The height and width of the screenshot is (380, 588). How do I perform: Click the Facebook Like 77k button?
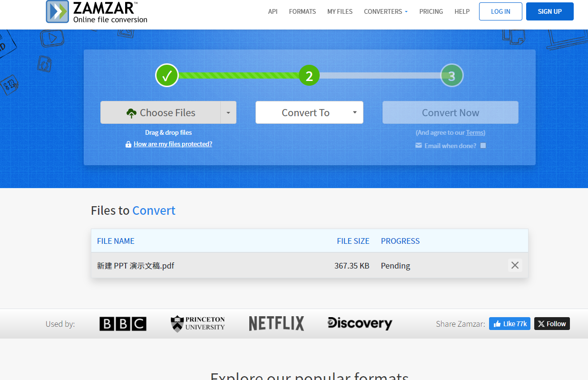click(510, 324)
